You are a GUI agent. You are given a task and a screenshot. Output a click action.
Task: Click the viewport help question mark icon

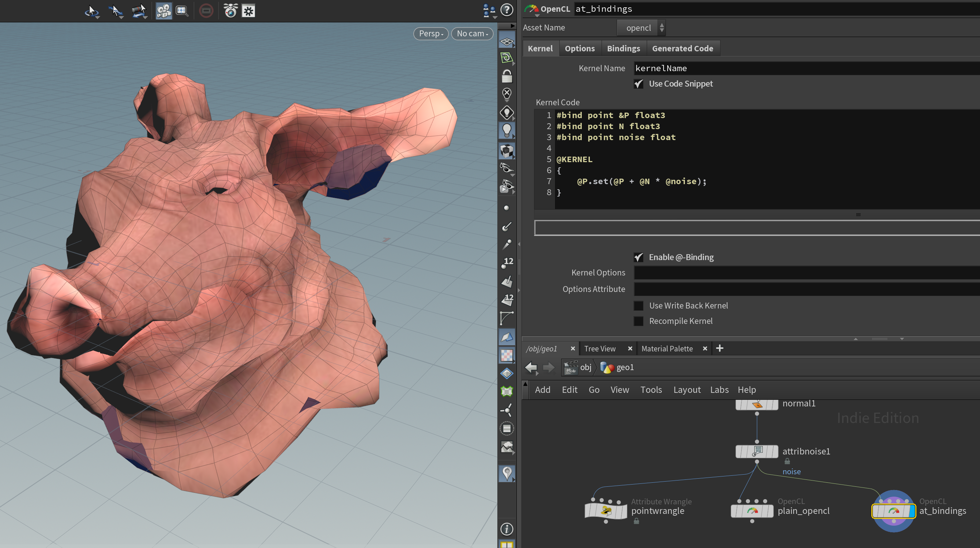[507, 10]
